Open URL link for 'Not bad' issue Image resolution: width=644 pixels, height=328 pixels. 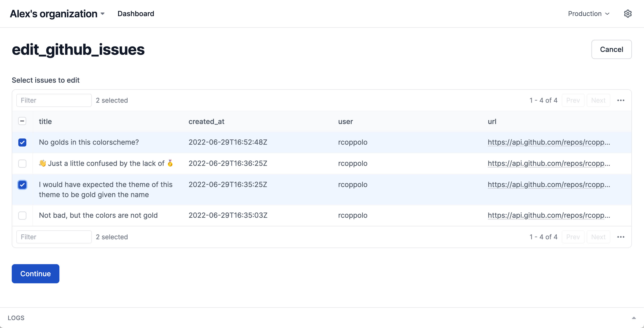tap(549, 215)
